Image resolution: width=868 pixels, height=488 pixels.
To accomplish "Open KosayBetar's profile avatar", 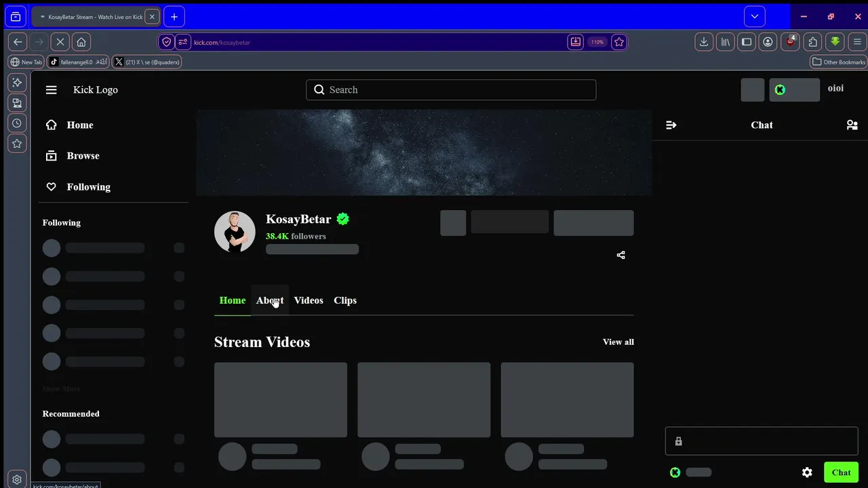I will click(235, 231).
